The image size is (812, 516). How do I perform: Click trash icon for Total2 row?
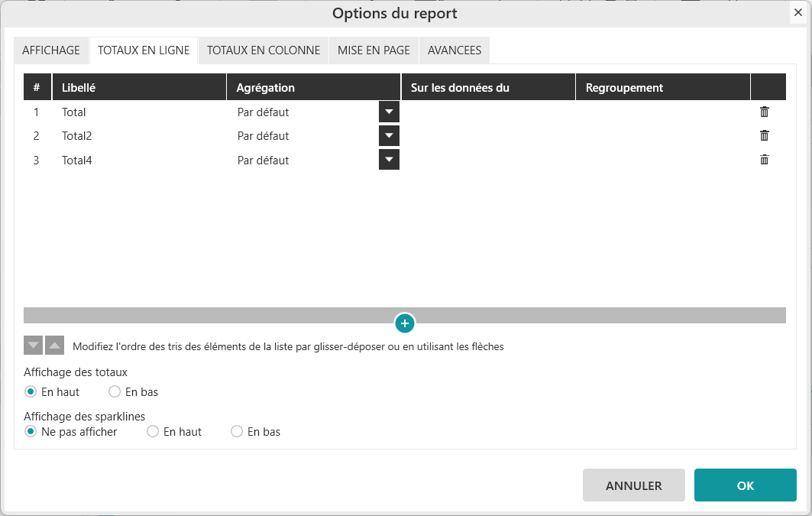tap(764, 136)
